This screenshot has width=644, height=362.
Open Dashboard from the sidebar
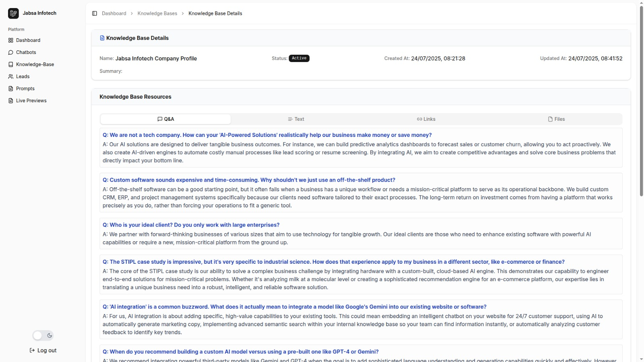click(28, 40)
